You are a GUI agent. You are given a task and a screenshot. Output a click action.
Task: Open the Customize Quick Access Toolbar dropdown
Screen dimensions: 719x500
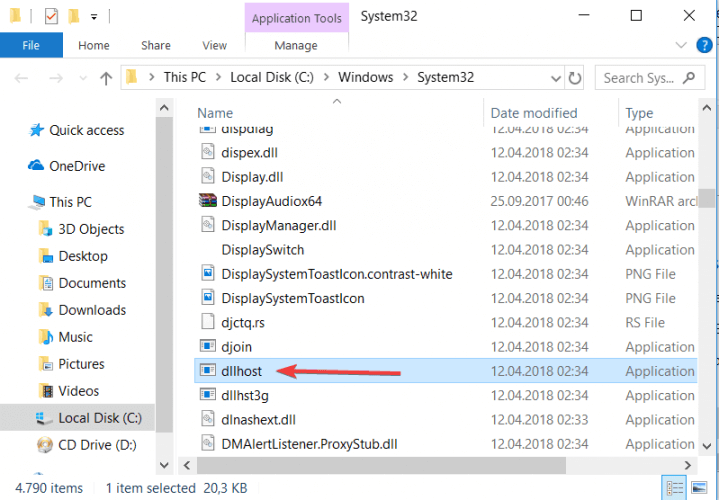pyautogui.click(x=94, y=17)
